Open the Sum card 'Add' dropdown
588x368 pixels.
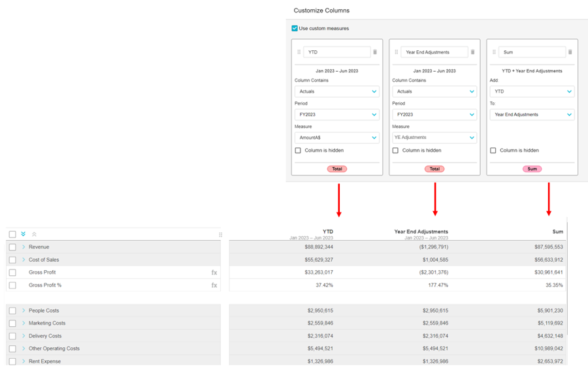pyautogui.click(x=532, y=92)
